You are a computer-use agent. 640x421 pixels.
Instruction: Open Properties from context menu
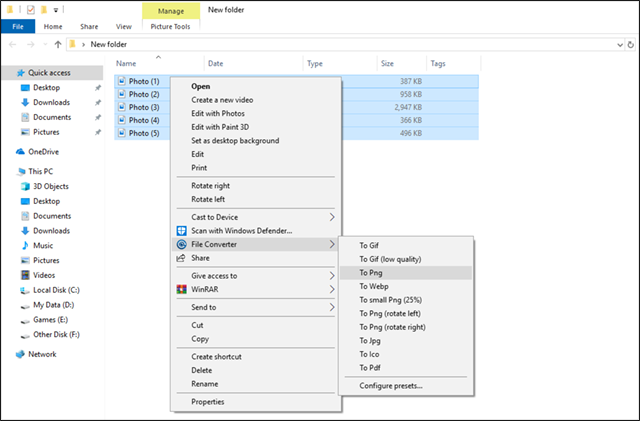208,401
